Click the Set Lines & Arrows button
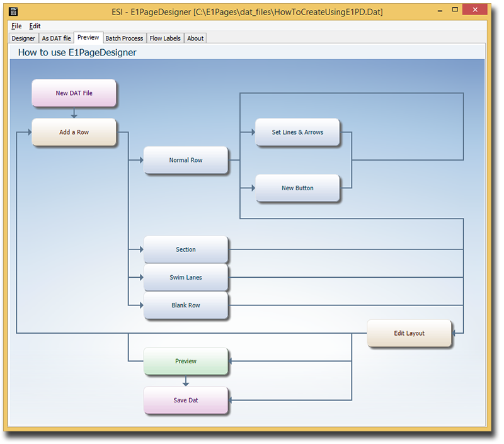 [297, 132]
